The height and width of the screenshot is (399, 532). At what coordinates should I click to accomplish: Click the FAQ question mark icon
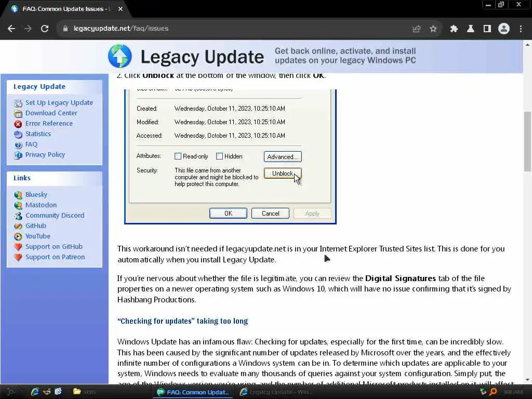click(18, 145)
